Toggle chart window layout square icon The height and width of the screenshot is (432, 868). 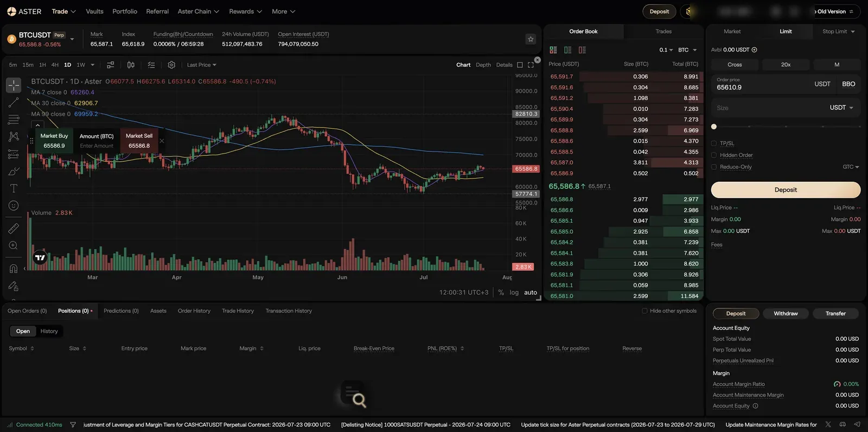pyautogui.click(x=520, y=65)
